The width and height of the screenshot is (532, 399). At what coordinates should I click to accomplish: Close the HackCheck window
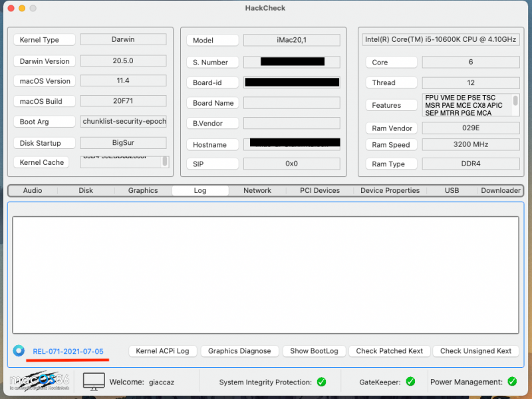click(11, 8)
